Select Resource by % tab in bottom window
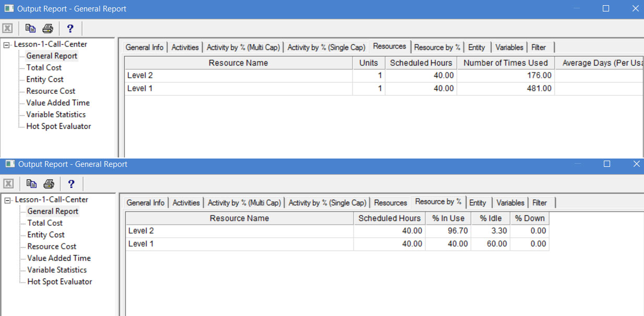The image size is (644, 316). pos(438,202)
